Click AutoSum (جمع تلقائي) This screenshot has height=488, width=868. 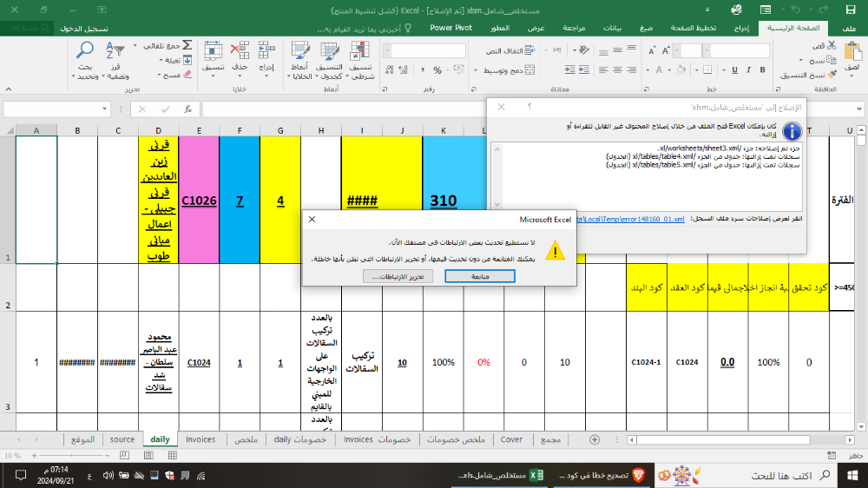pos(168,45)
